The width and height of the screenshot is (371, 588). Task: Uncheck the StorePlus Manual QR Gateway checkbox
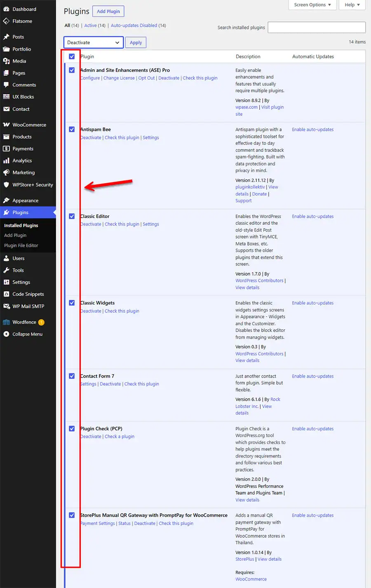coord(72,515)
